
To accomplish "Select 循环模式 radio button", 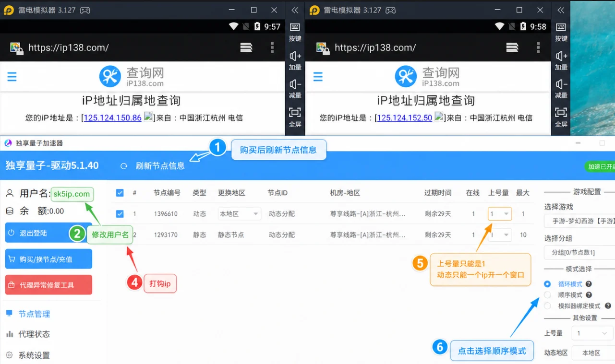I will (547, 284).
